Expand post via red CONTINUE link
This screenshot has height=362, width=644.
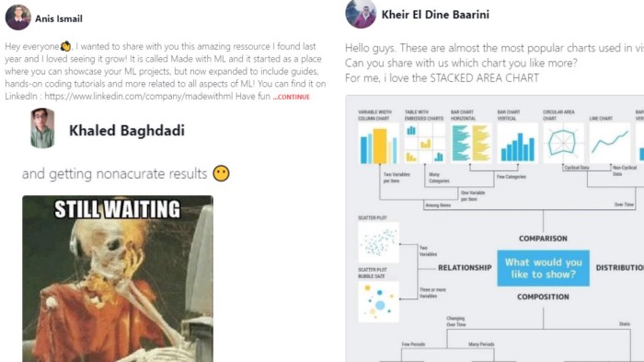click(x=292, y=97)
